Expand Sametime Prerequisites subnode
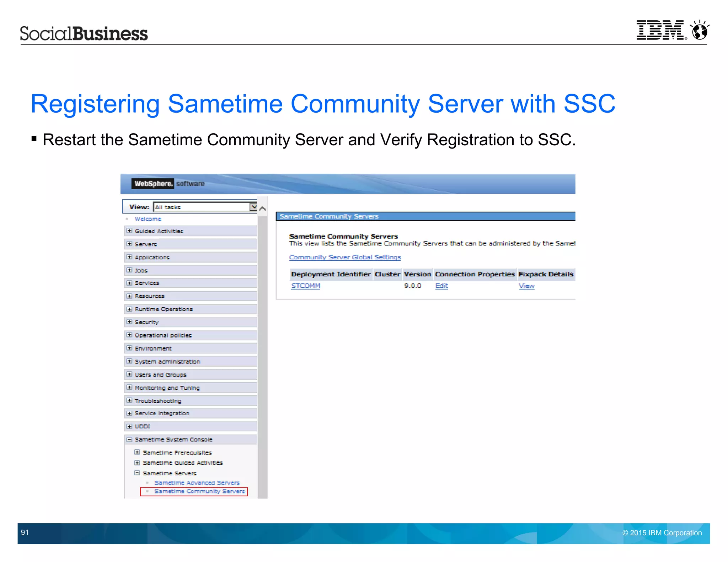The height and width of the screenshot is (562, 728). click(x=137, y=452)
